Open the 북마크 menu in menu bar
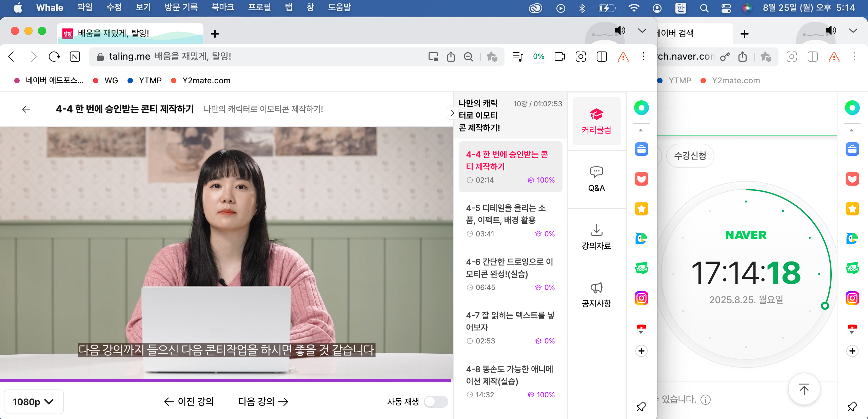 click(x=223, y=7)
